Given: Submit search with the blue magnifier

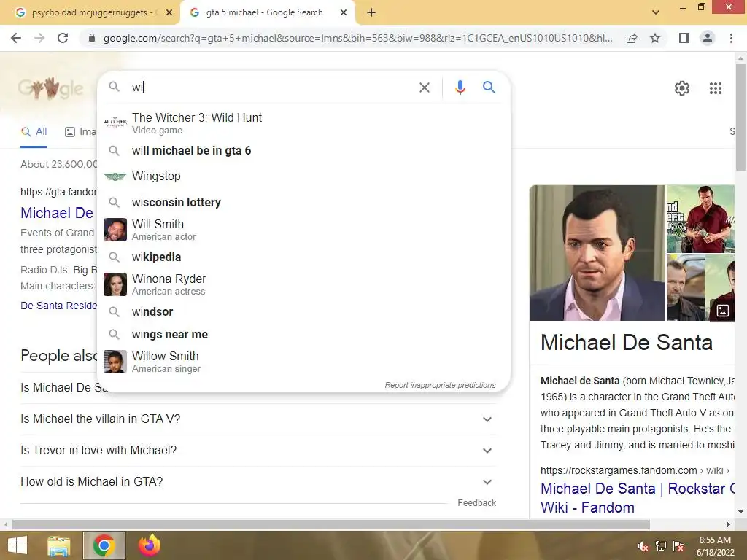Looking at the screenshot, I should click(x=489, y=87).
